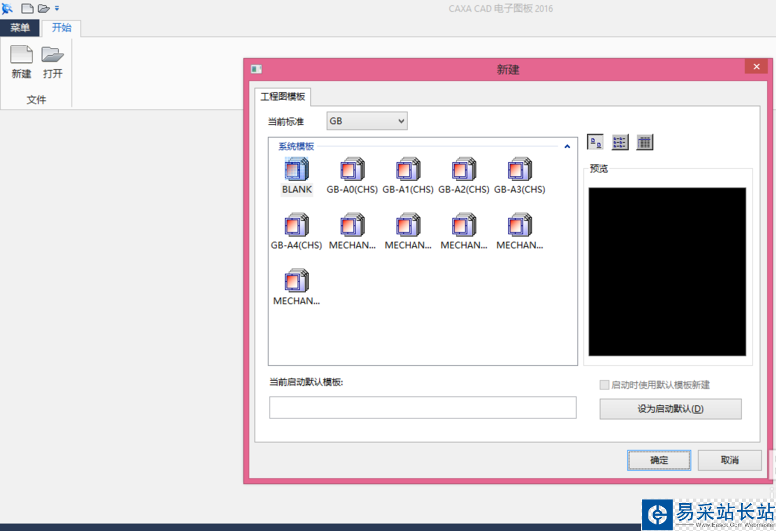This screenshot has height=531, width=776.
Task: Switch template view to details mode
Action: (x=644, y=143)
